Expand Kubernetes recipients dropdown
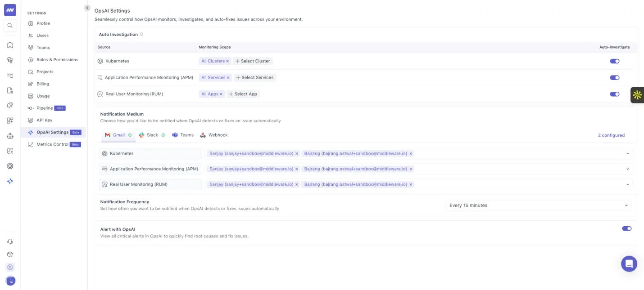The height and width of the screenshot is (290, 644). click(x=628, y=154)
